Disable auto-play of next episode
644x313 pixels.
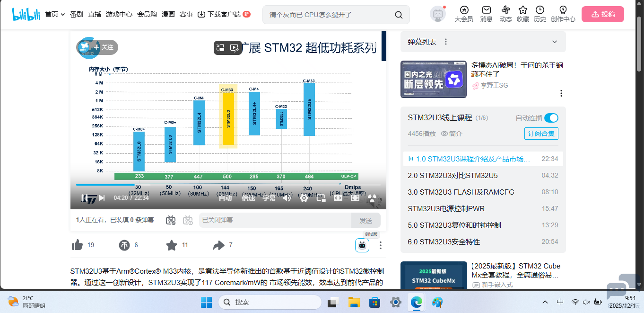[x=552, y=118]
